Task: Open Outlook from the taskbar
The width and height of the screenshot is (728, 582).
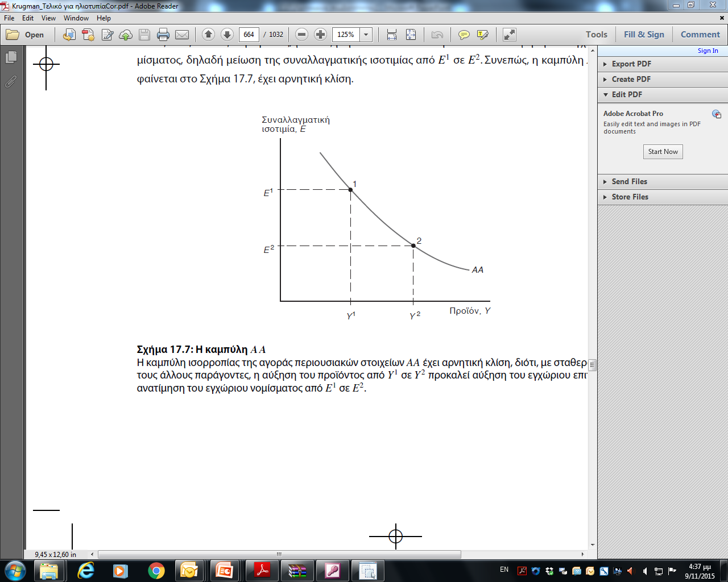Action: pyautogui.click(x=189, y=571)
